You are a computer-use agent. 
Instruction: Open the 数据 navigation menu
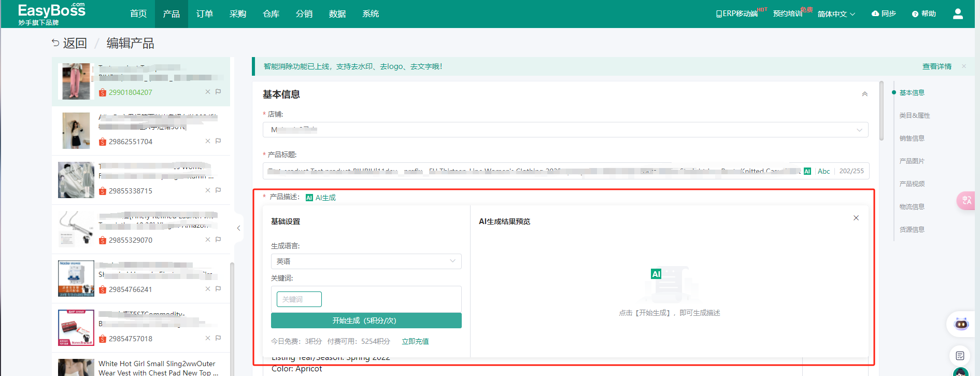pos(337,14)
